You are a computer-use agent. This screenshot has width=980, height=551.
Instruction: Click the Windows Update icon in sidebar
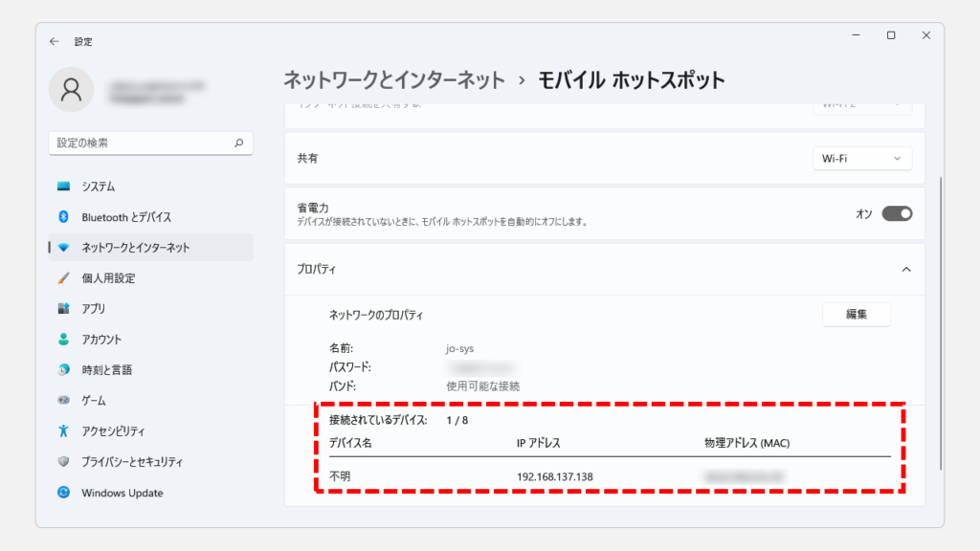tap(64, 493)
